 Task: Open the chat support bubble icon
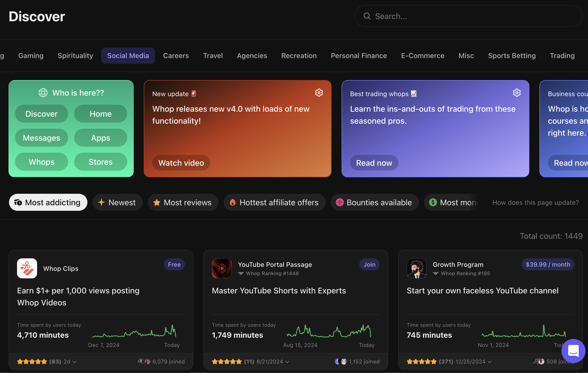click(x=573, y=351)
